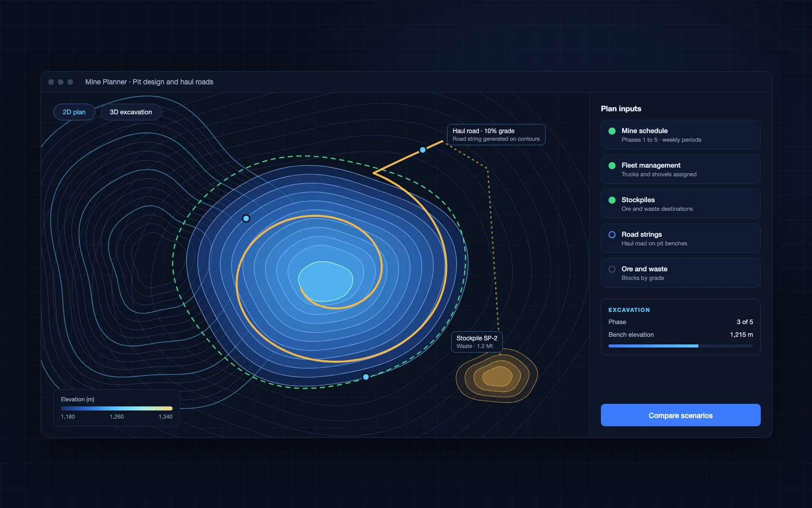
Task: Click the 'Bench elevation' label
Action: click(x=631, y=335)
